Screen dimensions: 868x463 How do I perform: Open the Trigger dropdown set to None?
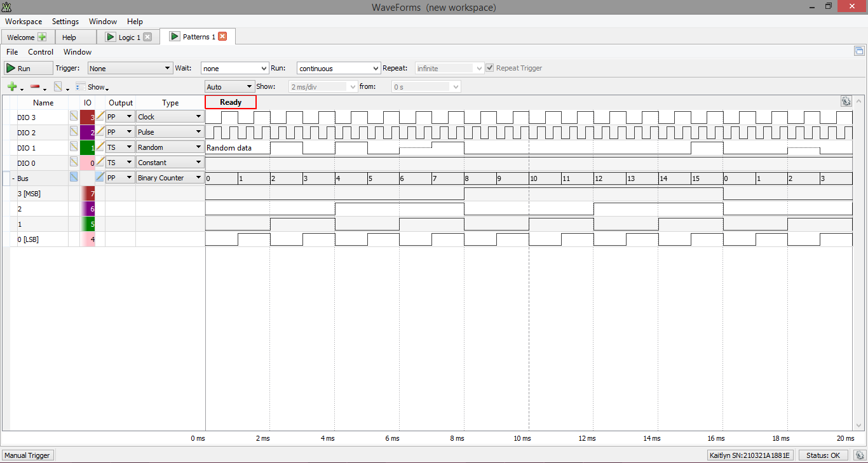click(130, 68)
